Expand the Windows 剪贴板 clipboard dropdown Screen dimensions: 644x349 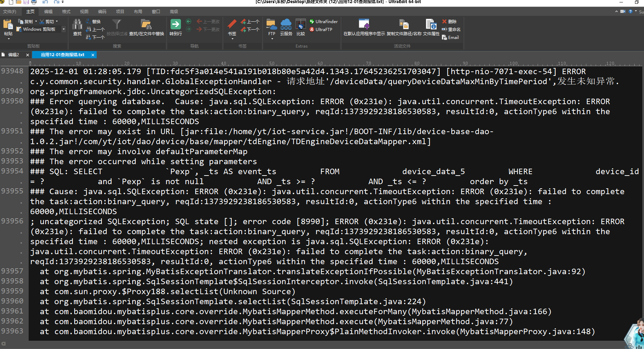[64, 29]
